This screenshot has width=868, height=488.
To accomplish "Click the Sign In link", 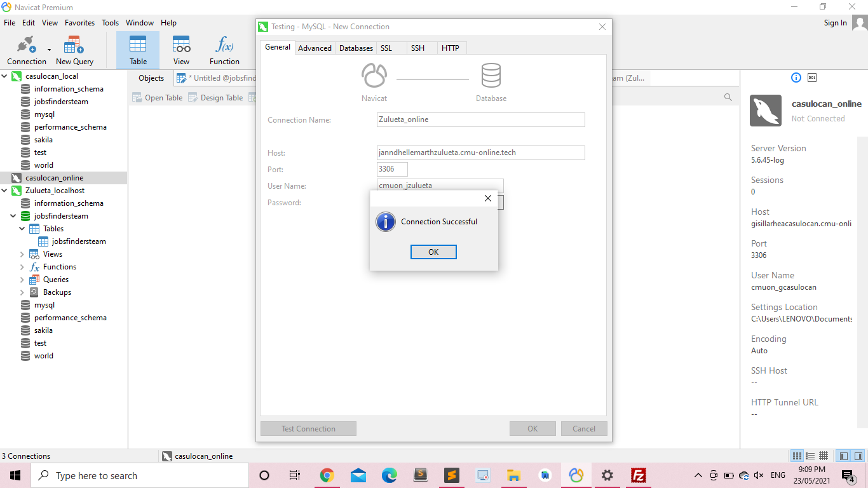I will 835,23.
